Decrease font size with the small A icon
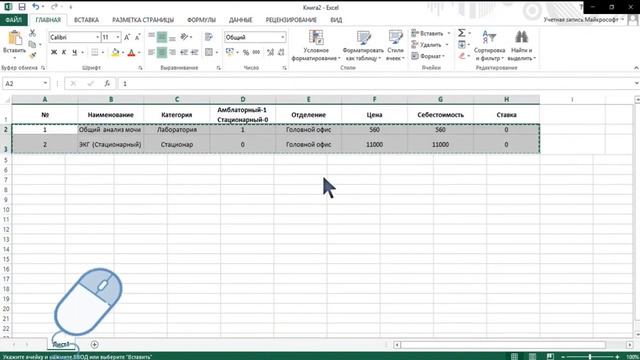The width and height of the screenshot is (640, 360). (138, 37)
